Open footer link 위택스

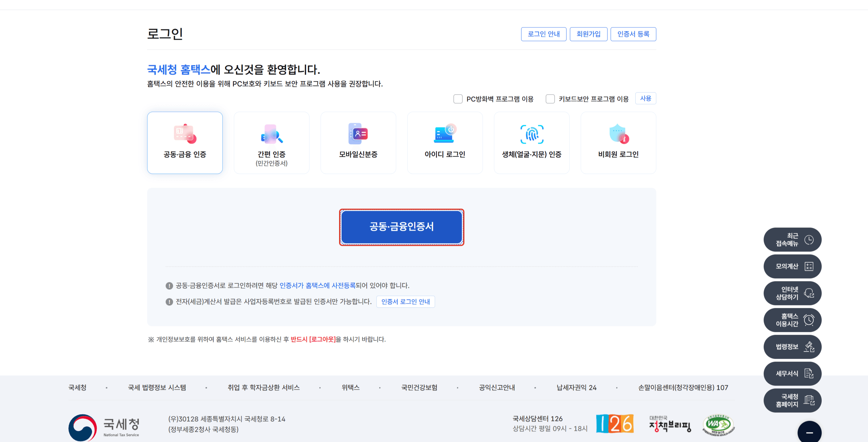tap(351, 387)
